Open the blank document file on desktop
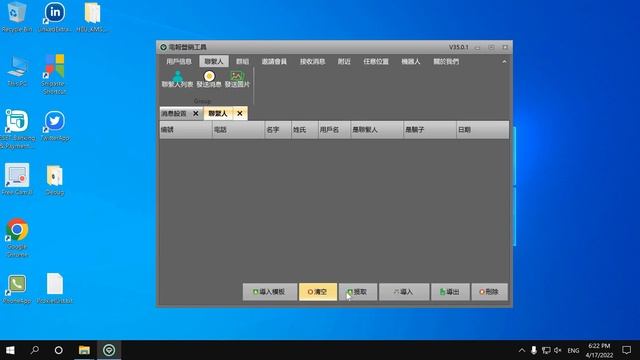 pyautogui.click(x=55, y=289)
